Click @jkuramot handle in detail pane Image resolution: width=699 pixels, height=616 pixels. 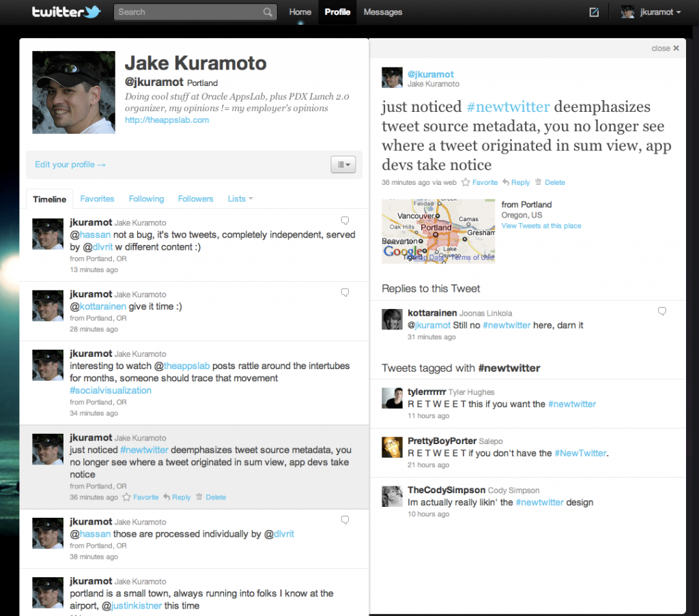(x=431, y=74)
